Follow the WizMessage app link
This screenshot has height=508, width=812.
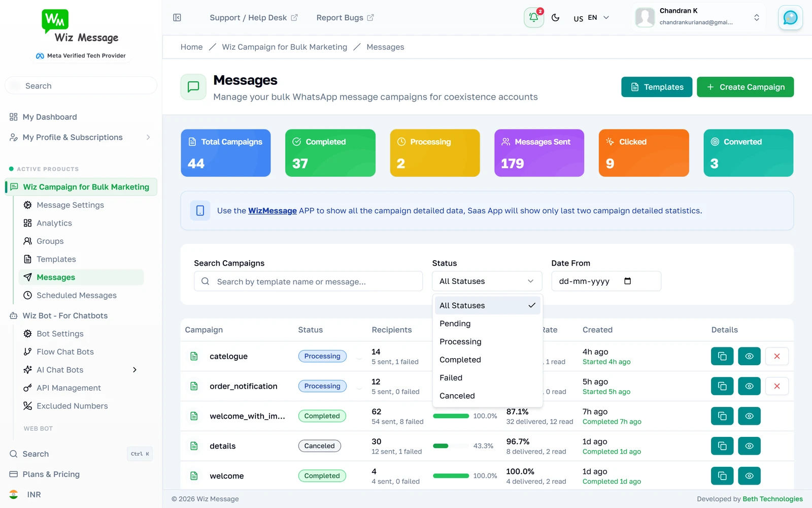pos(273,211)
